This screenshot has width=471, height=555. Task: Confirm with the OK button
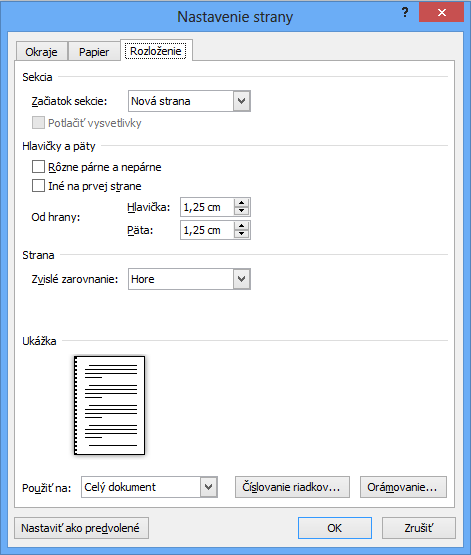click(335, 528)
